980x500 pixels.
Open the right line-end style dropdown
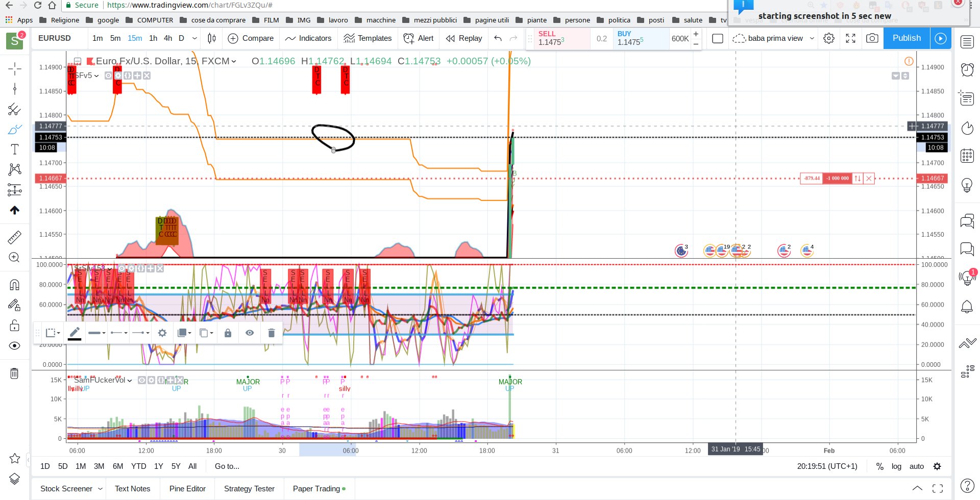click(140, 333)
